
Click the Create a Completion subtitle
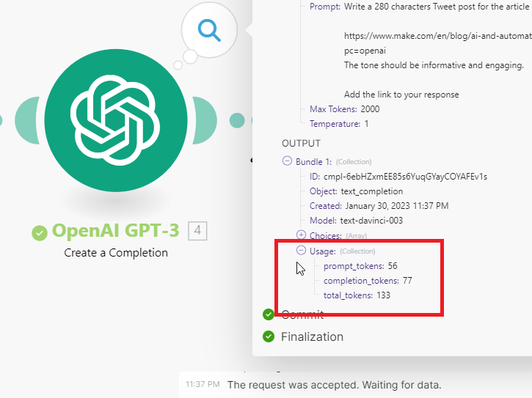[116, 253]
